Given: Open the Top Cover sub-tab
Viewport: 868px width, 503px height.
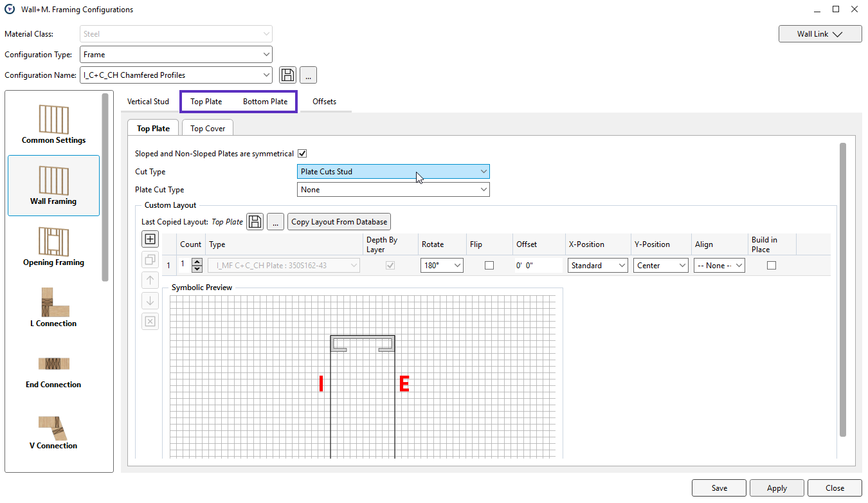Looking at the screenshot, I should click(208, 129).
